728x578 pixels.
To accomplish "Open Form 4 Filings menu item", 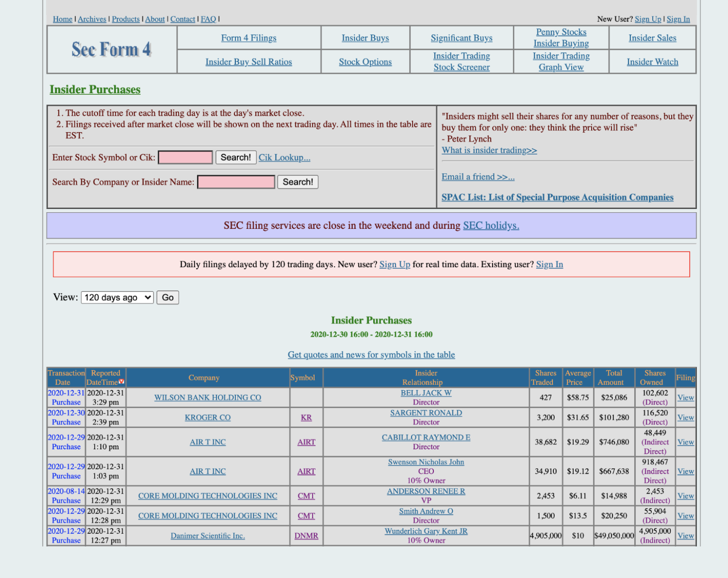I will tap(249, 38).
